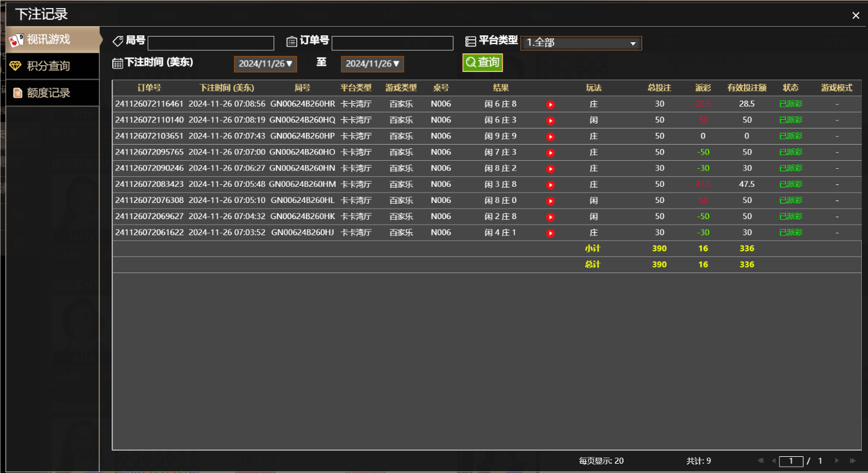
Task: Open the start date dropdown 2024/11/26
Action: 265,63
